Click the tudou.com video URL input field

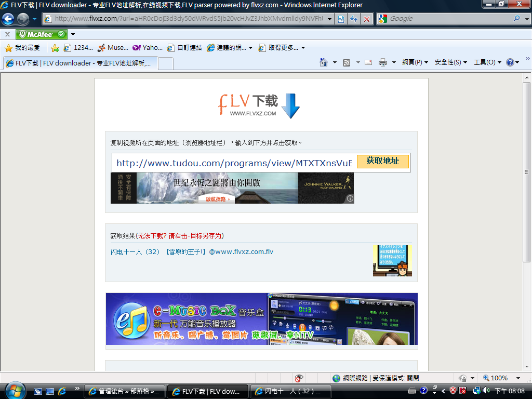pyautogui.click(x=234, y=163)
